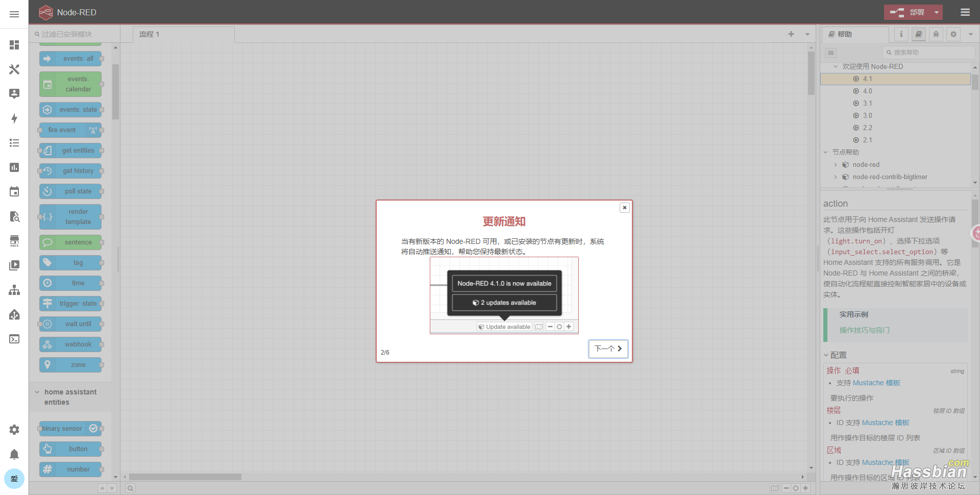Screen dimensions: 980x495
Task: Close the 更新通知 dialog
Action: 624,208
